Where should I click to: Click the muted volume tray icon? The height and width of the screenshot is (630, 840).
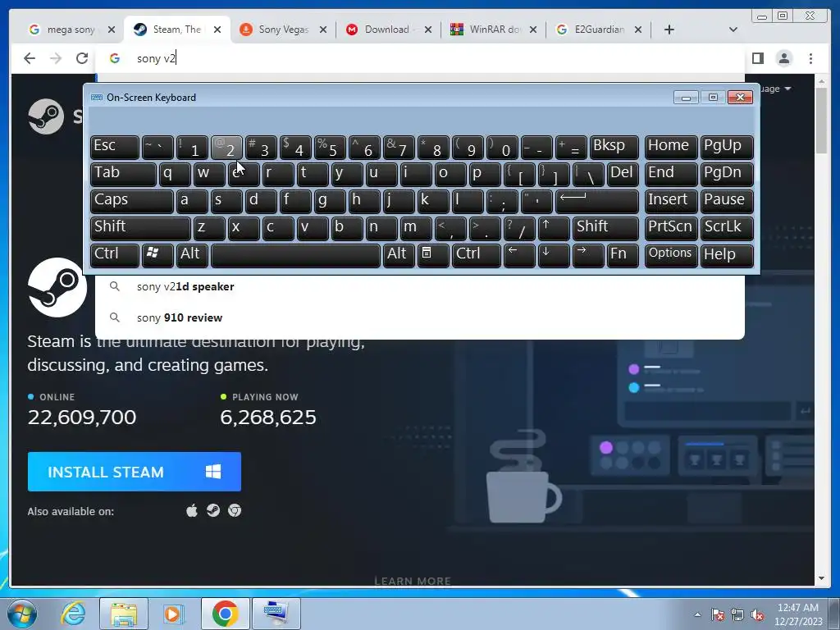point(757,615)
